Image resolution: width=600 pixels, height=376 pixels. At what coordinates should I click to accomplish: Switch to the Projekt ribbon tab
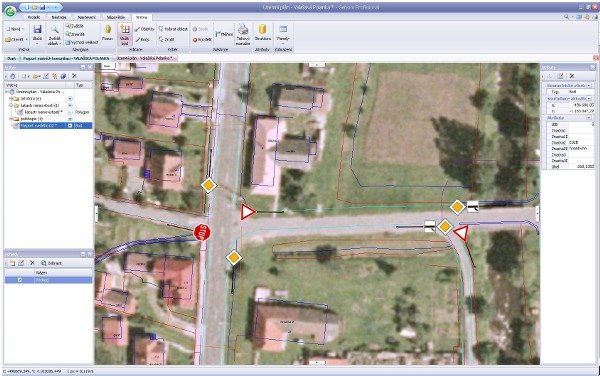pos(34,17)
